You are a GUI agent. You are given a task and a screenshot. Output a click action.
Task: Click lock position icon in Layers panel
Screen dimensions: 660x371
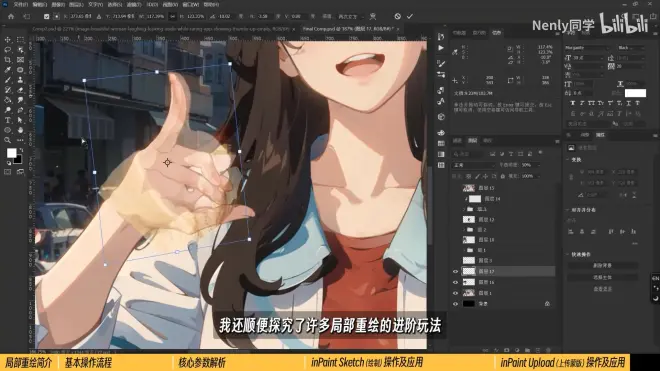(485, 176)
